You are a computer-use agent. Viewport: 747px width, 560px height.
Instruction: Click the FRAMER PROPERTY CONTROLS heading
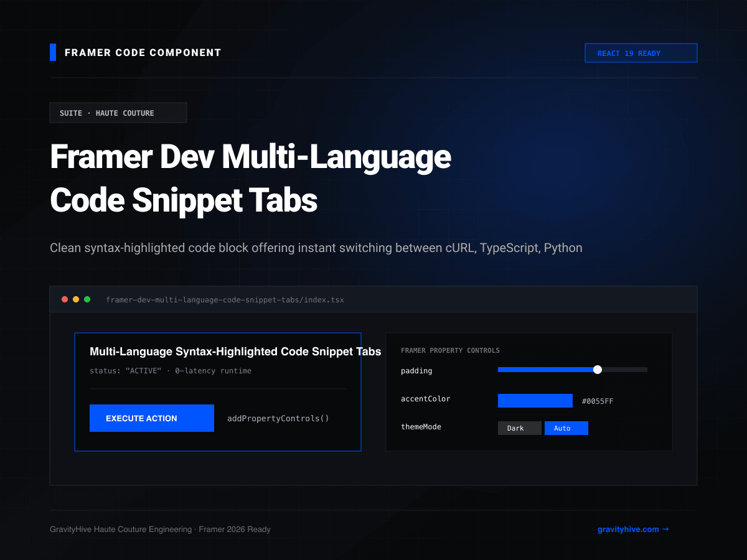pyautogui.click(x=450, y=350)
